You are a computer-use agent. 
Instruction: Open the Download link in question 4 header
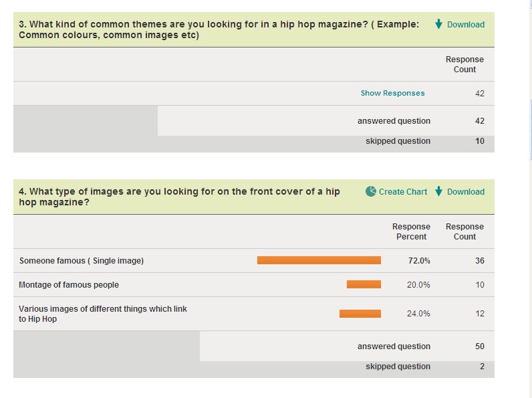coord(465,191)
